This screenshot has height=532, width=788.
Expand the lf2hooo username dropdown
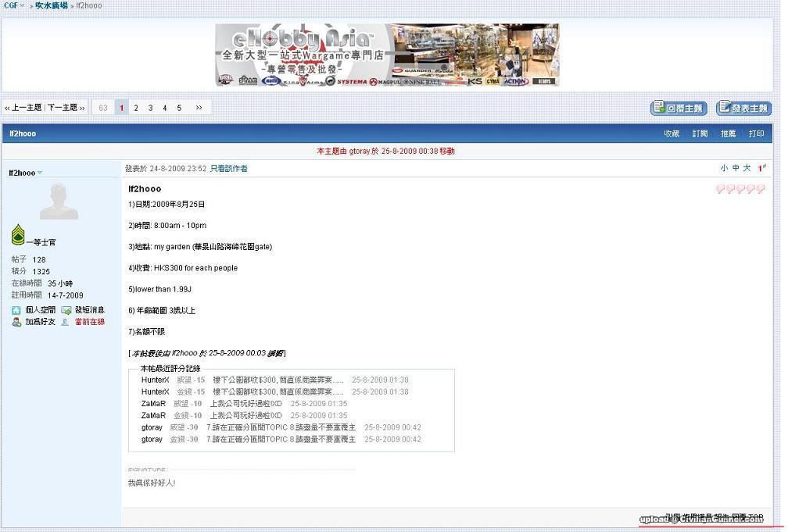tap(40, 173)
